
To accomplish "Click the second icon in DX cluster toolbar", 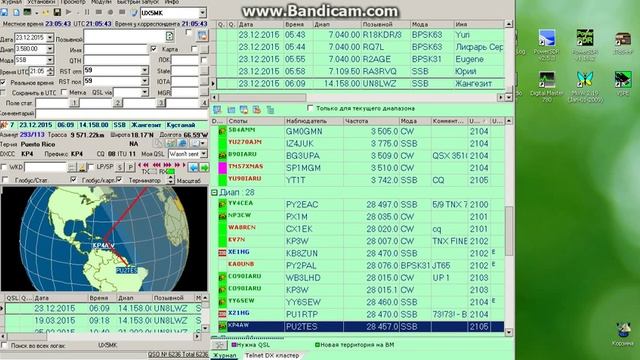I will tap(231, 109).
